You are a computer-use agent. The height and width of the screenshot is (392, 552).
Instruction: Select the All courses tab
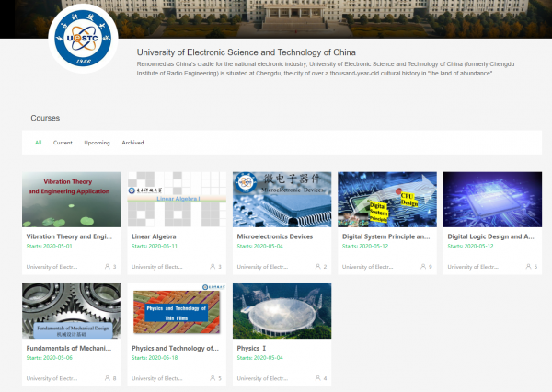[x=39, y=143]
